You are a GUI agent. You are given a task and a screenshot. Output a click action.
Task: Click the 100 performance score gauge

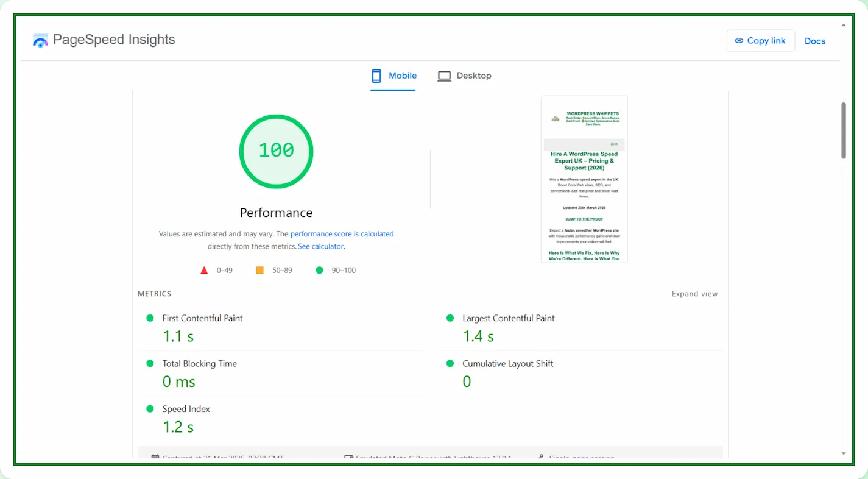point(276,151)
